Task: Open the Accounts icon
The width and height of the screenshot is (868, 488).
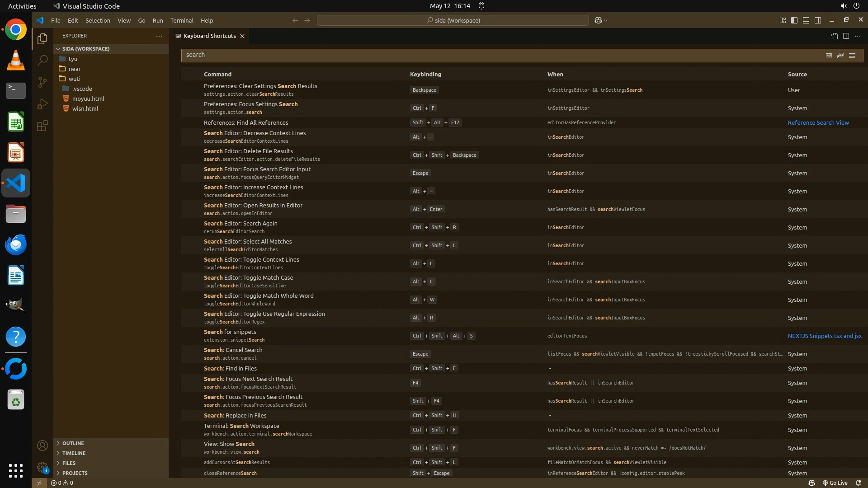Action: pyautogui.click(x=42, y=446)
